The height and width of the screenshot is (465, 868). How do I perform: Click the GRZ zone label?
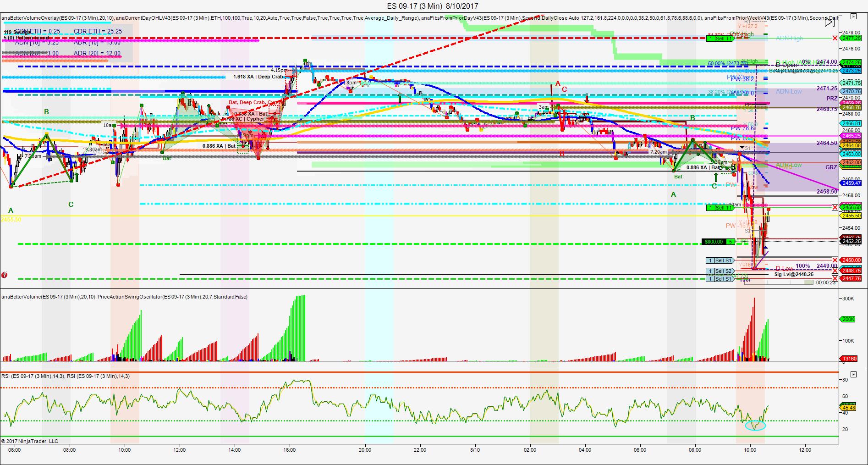coord(831,167)
